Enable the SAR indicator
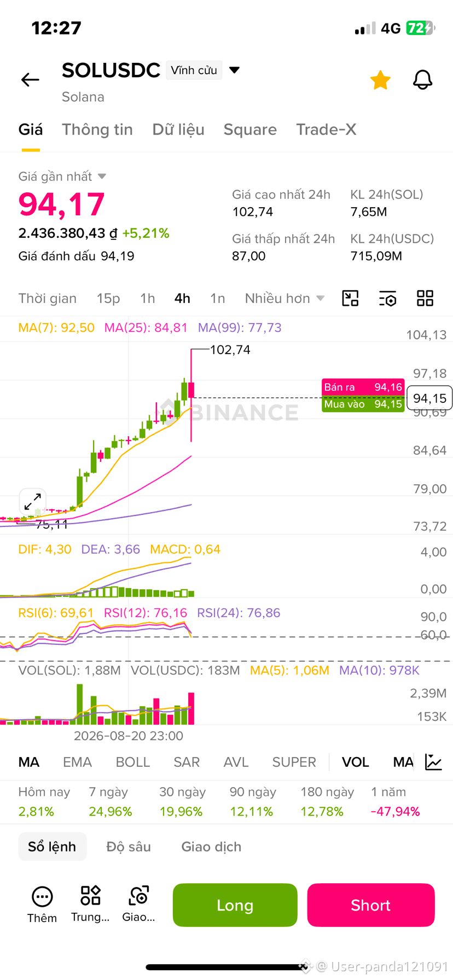 (x=187, y=762)
